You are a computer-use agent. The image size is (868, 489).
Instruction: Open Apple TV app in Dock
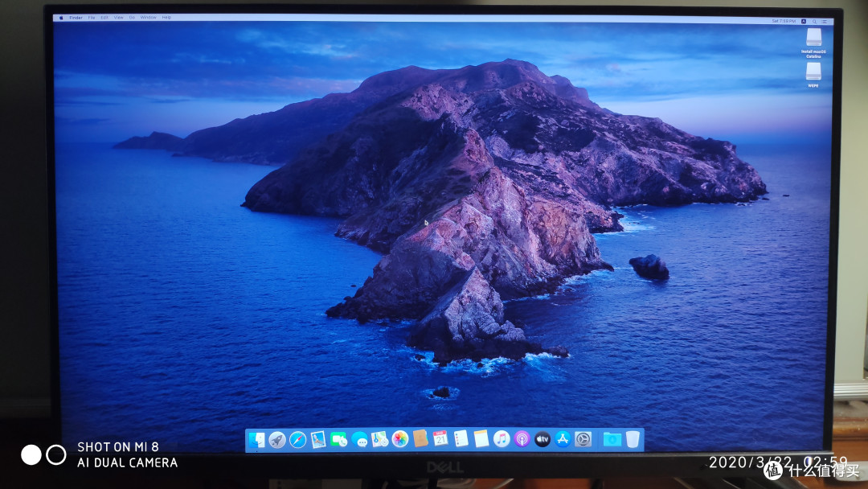542,440
